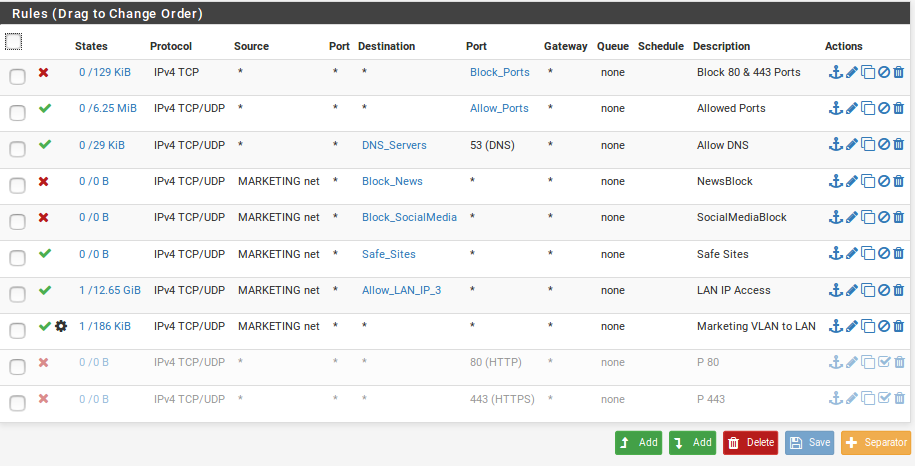Enable the disabled P 80 rule
The image size is (915, 466).
884,362
